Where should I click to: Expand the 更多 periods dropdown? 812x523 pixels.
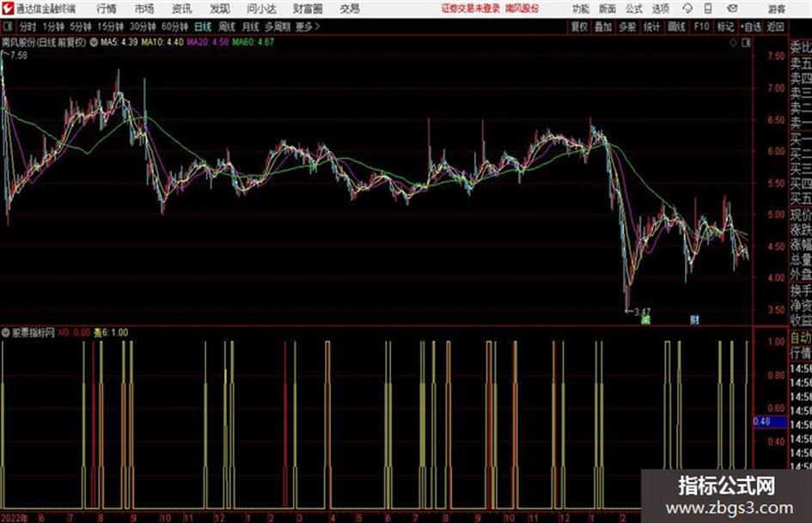click(x=308, y=27)
